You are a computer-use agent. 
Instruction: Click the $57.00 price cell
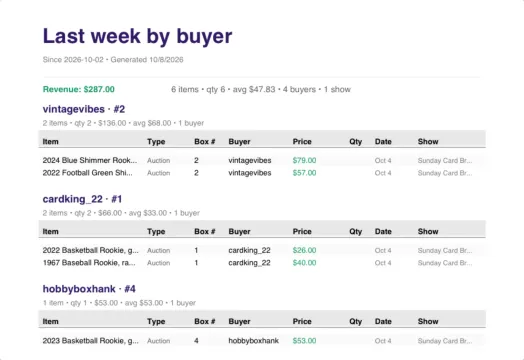pyautogui.click(x=304, y=173)
